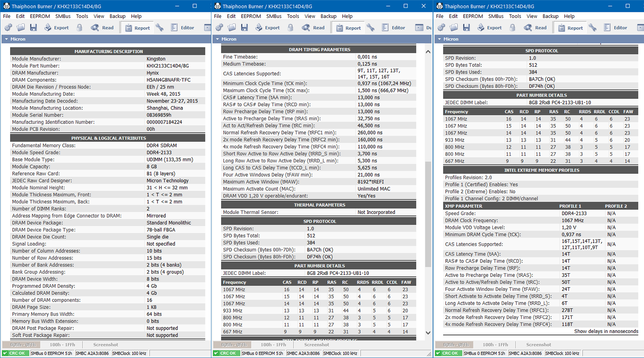Click the open folder icon in left window toolbar
Viewport: 644px width, 358px height.
[21, 27]
